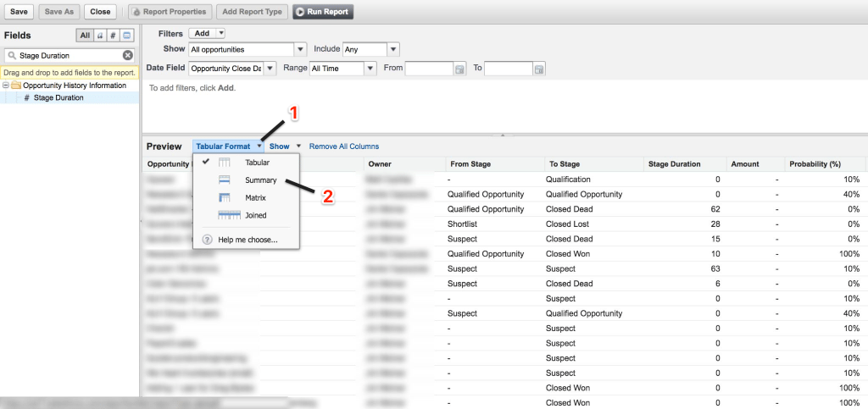Focus the field search box
Screen dimensions: 868x409
70,55
